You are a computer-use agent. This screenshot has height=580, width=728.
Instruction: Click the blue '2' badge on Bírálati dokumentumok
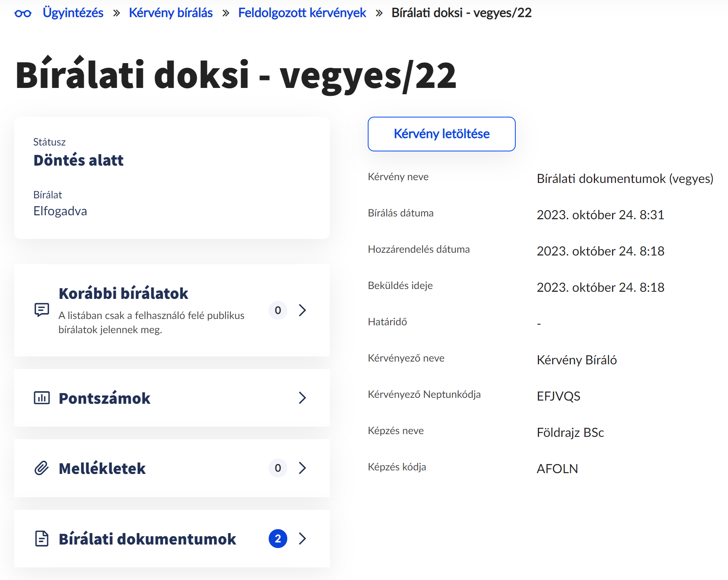click(278, 539)
